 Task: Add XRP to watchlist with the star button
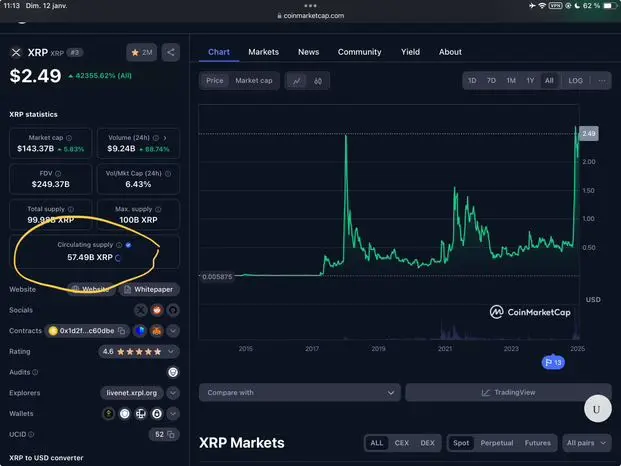point(141,52)
